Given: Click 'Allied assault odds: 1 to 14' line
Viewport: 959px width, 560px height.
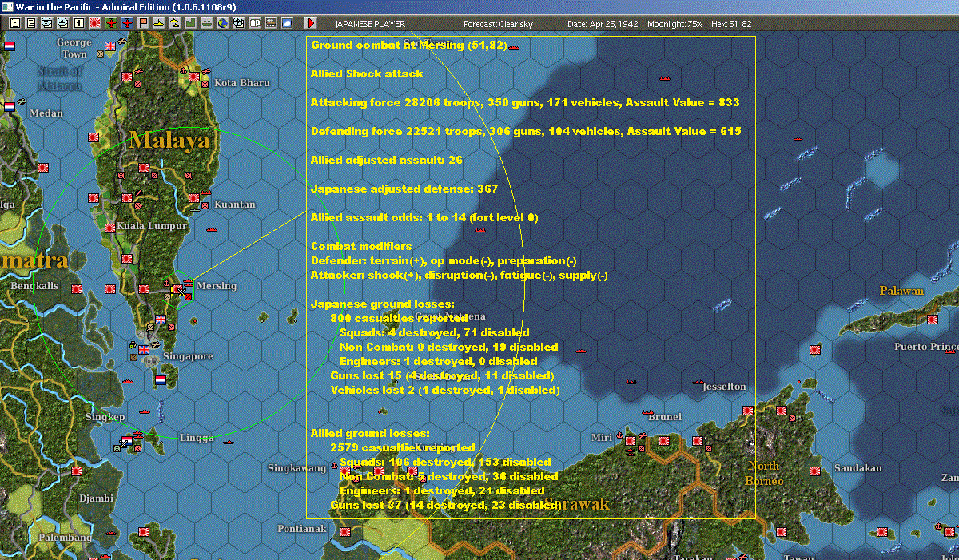Looking at the screenshot, I should tap(424, 217).
